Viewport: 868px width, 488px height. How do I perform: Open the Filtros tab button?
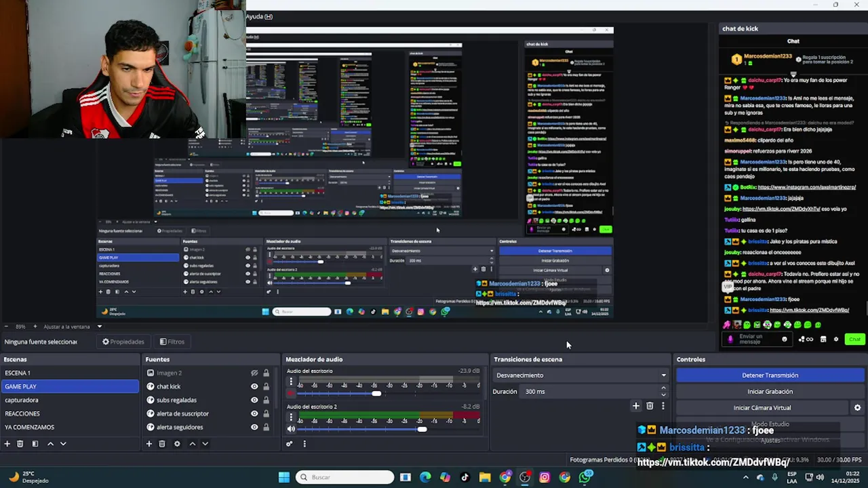pos(172,342)
